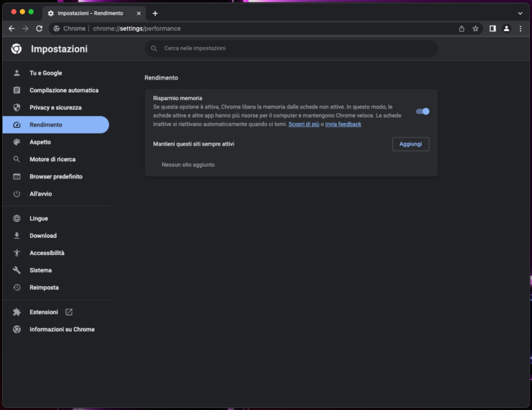Viewport: 532px width, 410px height.
Task: Select the Impostazioni - Rendimento tab
Action: point(95,13)
